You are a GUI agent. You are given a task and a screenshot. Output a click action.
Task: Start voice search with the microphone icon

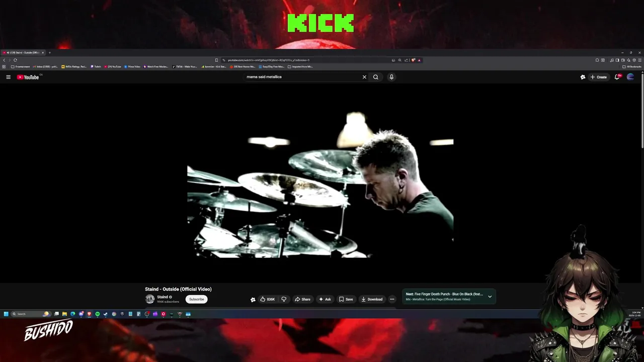click(x=391, y=77)
